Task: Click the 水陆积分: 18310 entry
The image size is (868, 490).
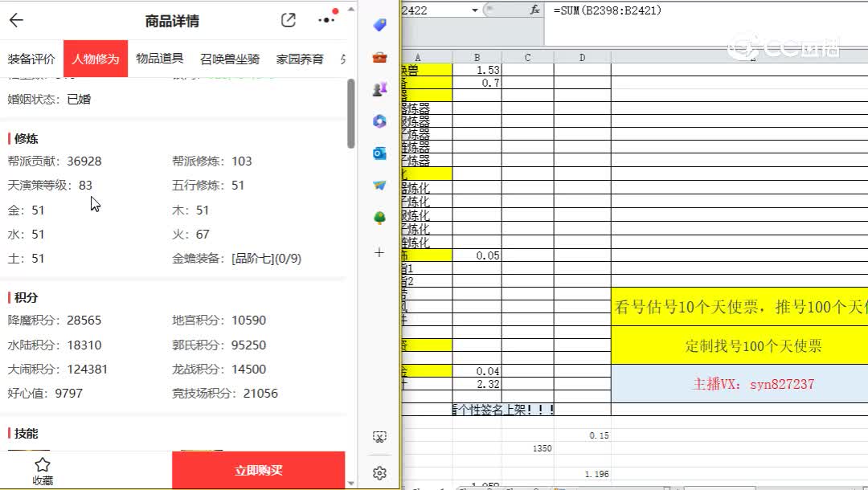Action: [55, 345]
